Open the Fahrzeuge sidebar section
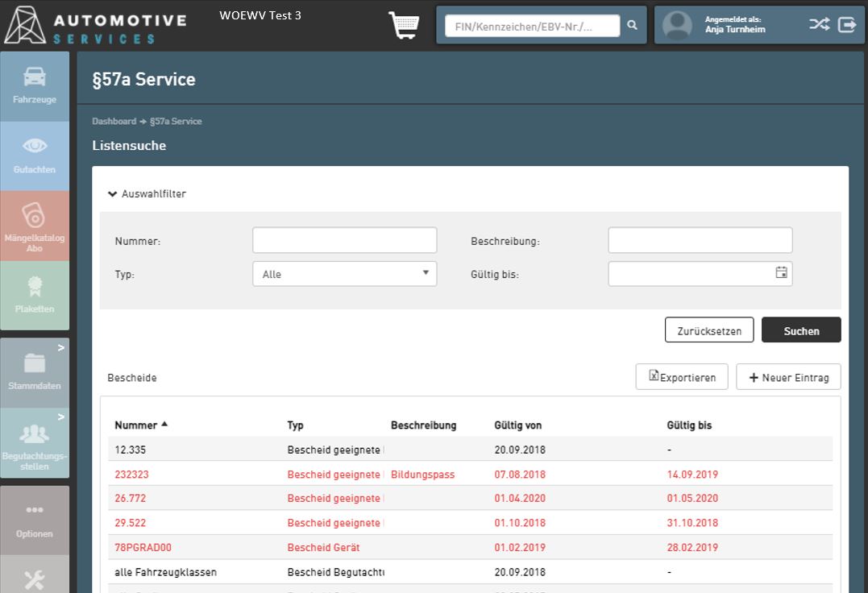This screenshot has width=868, height=593. (35, 86)
